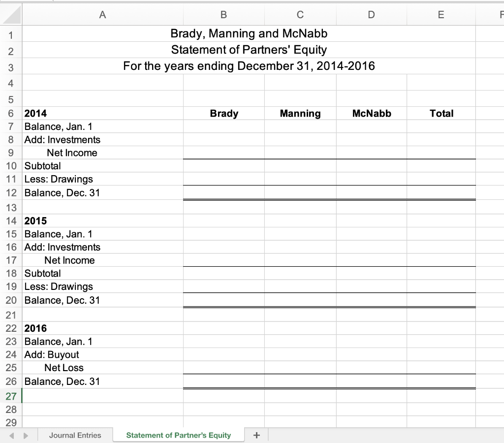This screenshot has width=504, height=443.
Task: Select row 27 header
Action: 11,396
